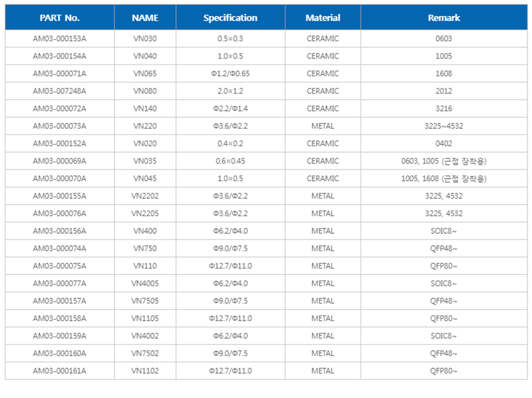The image size is (532, 398).
Task: Select the 0.4×0.2 specification cell
Action: click(x=230, y=144)
